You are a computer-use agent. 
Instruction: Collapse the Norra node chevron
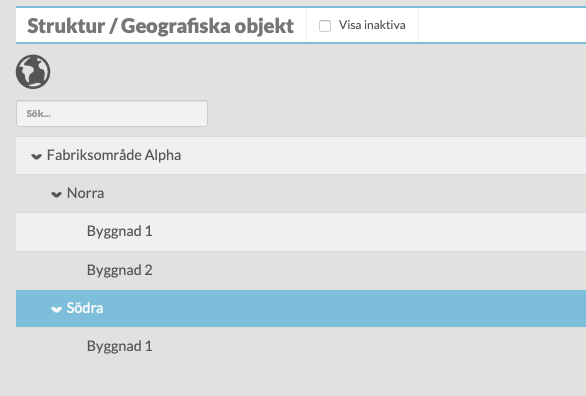(x=56, y=194)
